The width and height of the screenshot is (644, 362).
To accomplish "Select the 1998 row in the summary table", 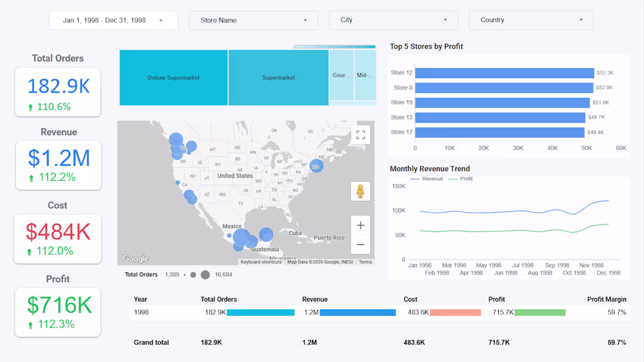I will point(141,312).
